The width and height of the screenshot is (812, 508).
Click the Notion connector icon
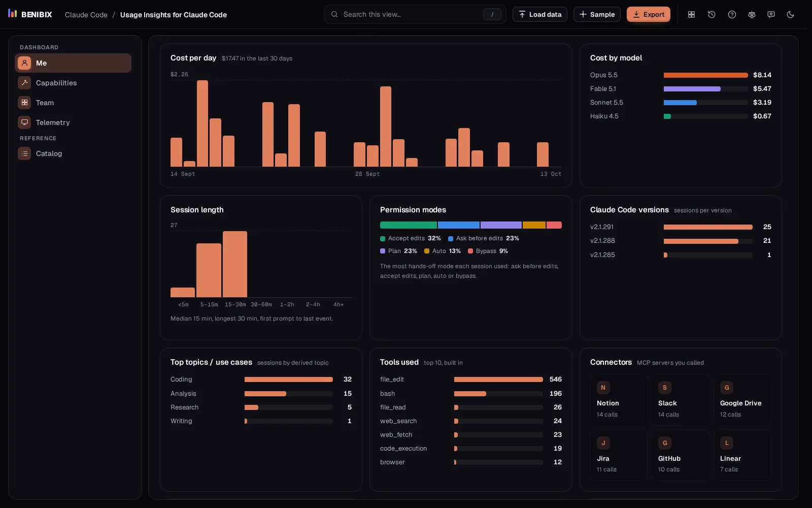coord(603,388)
